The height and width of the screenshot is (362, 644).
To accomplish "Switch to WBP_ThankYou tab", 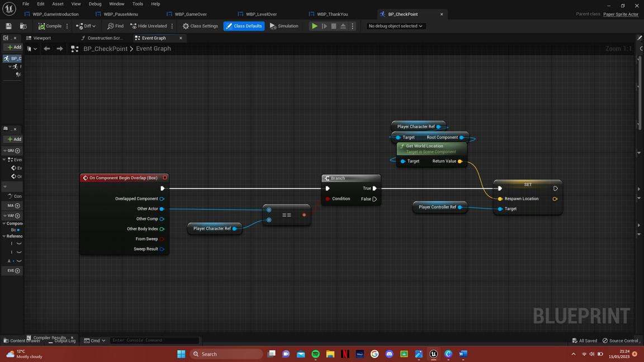I will 332,14.
